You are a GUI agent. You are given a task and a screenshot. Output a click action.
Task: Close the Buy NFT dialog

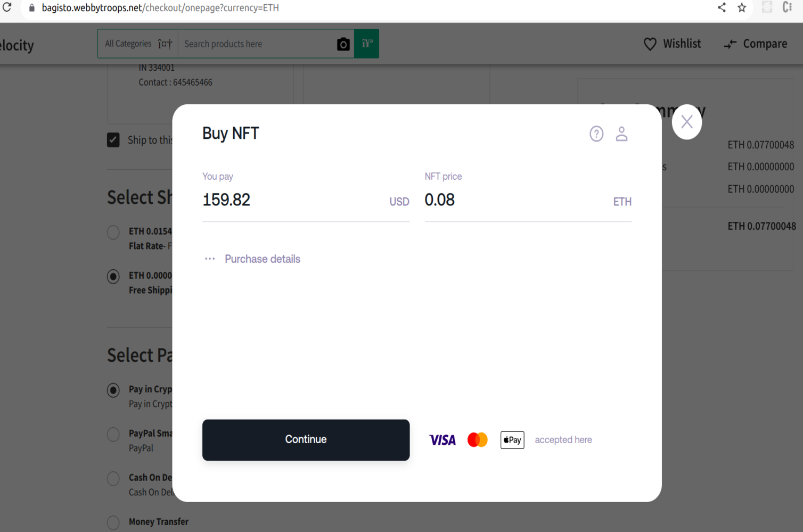coord(686,122)
